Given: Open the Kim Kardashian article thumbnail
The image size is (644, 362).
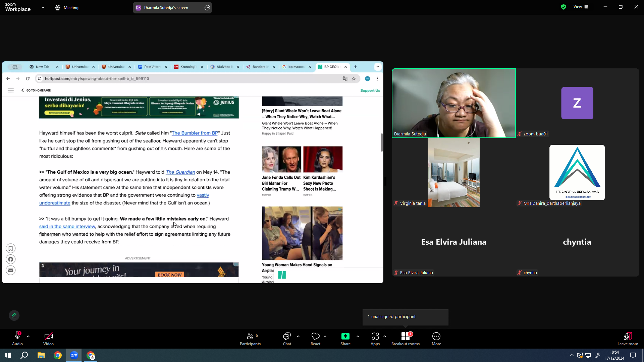Looking at the screenshot, I should coord(323,159).
